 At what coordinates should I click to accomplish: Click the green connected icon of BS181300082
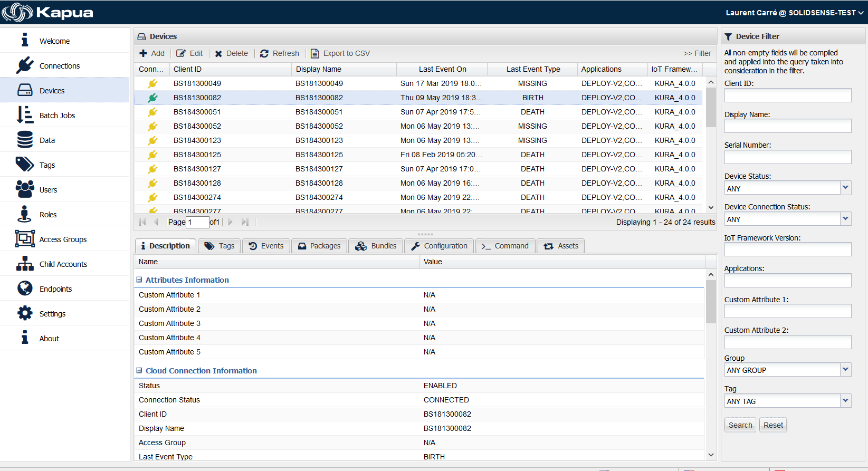[x=152, y=98]
